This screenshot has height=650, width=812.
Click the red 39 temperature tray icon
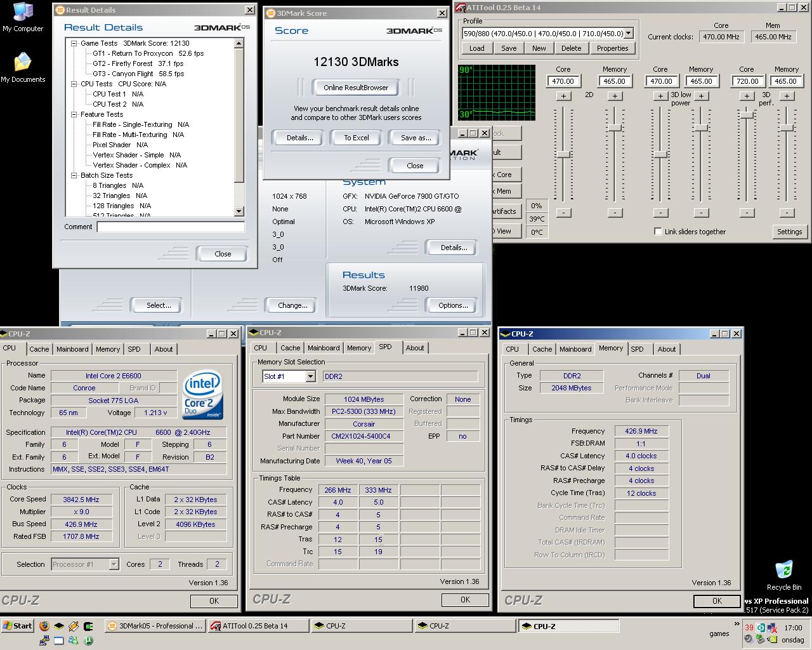click(x=749, y=627)
